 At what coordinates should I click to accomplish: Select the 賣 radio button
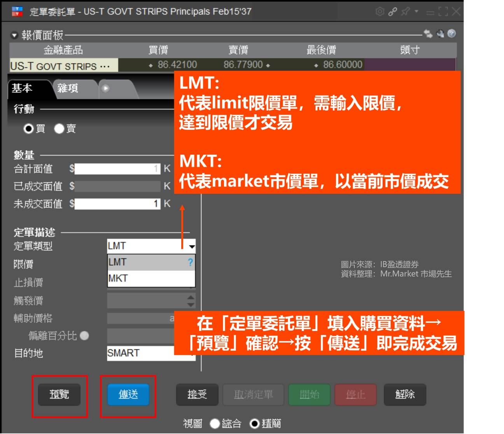[59, 129]
